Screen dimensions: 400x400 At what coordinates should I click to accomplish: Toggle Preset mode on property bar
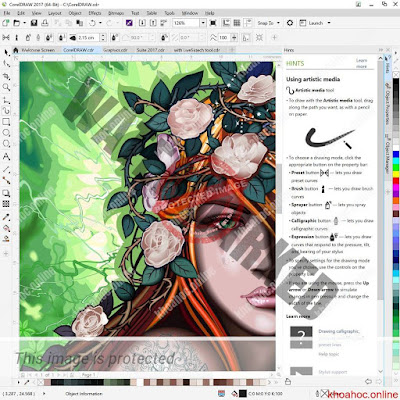click(6, 37)
